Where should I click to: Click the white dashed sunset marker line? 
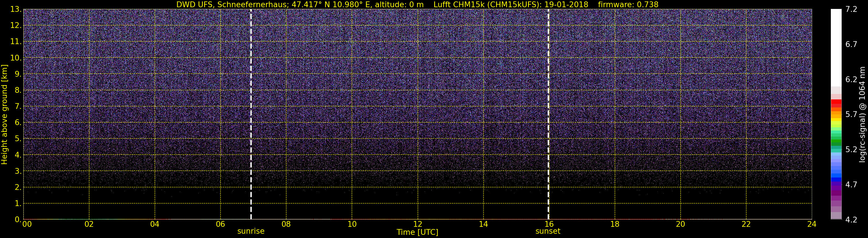point(548,114)
